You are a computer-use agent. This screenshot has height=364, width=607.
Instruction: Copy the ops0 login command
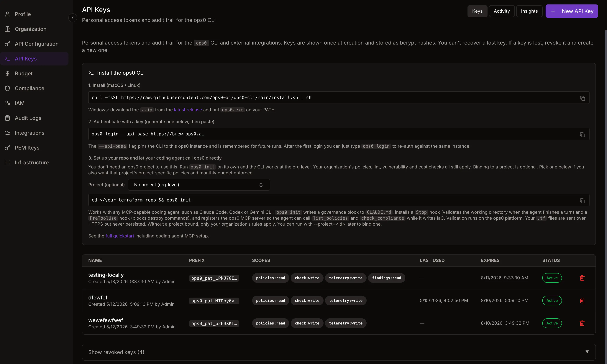coord(582,135)
